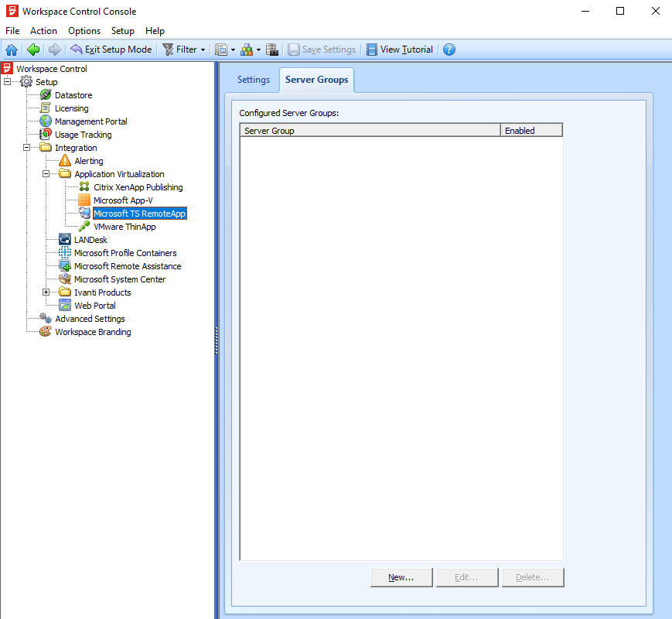The width and height of the screenshot is (672, 619).
Task: Click the view pages toolbar icon
Action: 221,50
